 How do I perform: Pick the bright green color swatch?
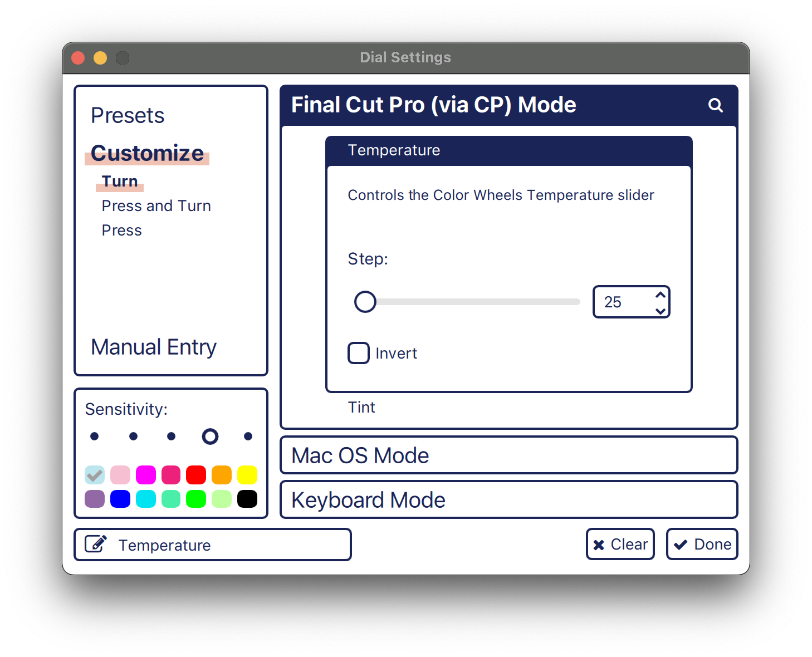point(196,499)
